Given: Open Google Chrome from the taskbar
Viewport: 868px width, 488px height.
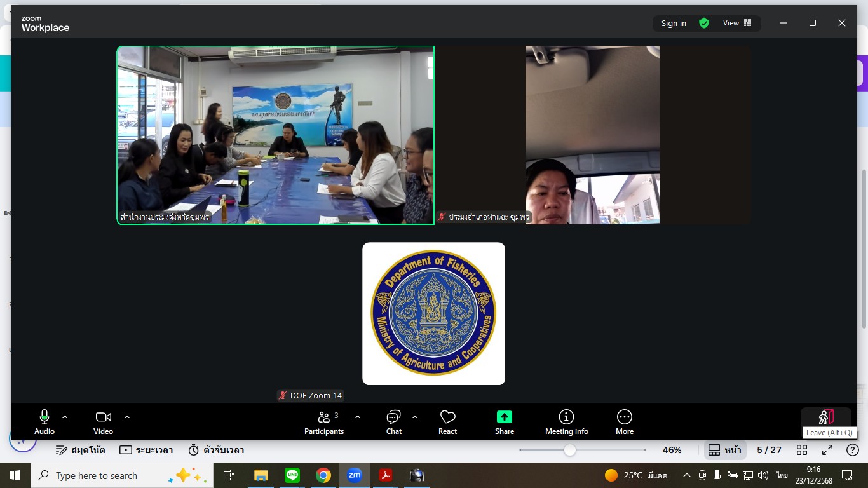Looking at the screenshot, I should 323,475.
